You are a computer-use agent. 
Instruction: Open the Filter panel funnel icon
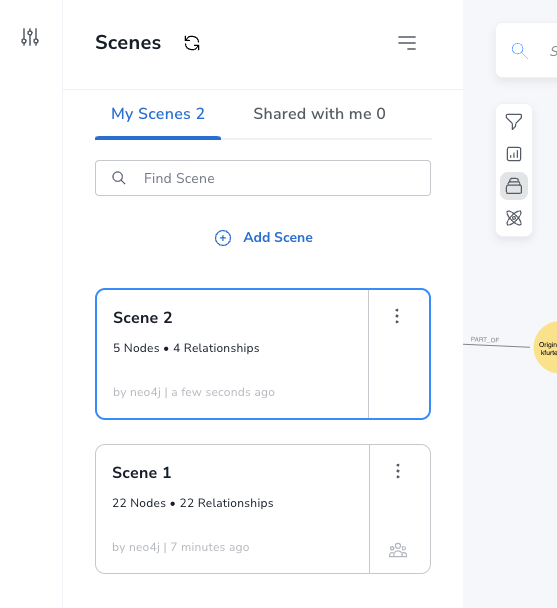(x=514, y=122)
